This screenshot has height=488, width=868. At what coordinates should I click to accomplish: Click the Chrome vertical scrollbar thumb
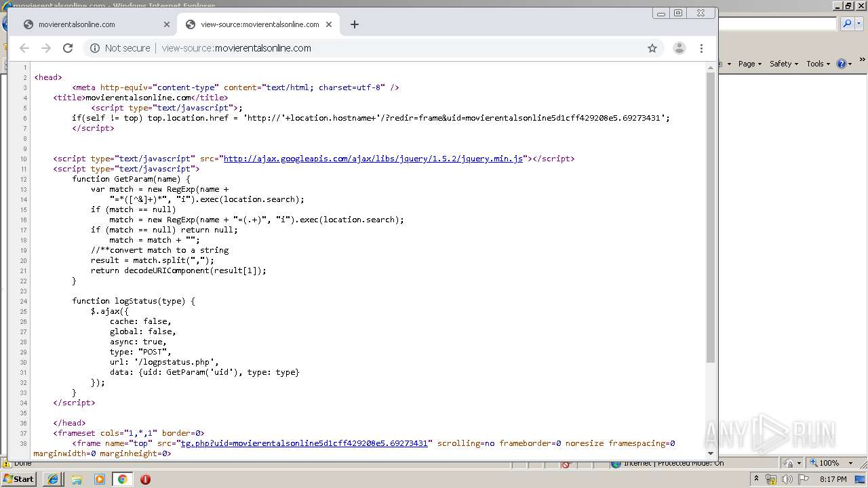tap(711, 217)
